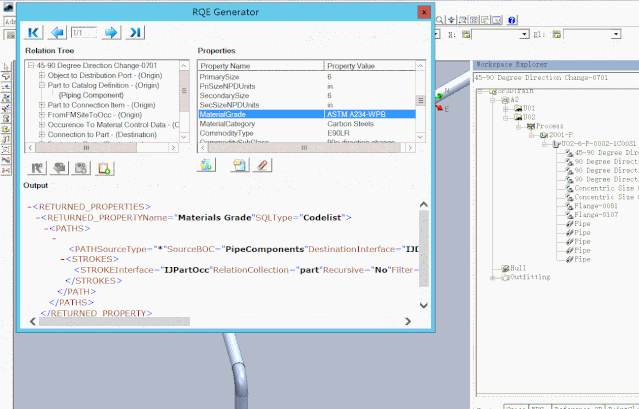Open the El: dropdown arrow

click(x=616, y=34)
